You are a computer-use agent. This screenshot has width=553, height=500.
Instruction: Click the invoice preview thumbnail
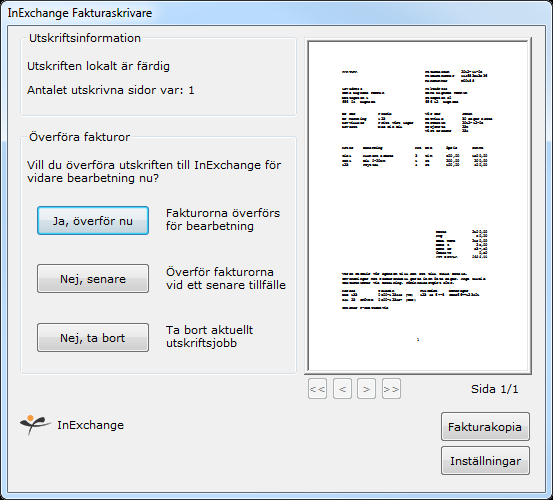click(418, 206)
